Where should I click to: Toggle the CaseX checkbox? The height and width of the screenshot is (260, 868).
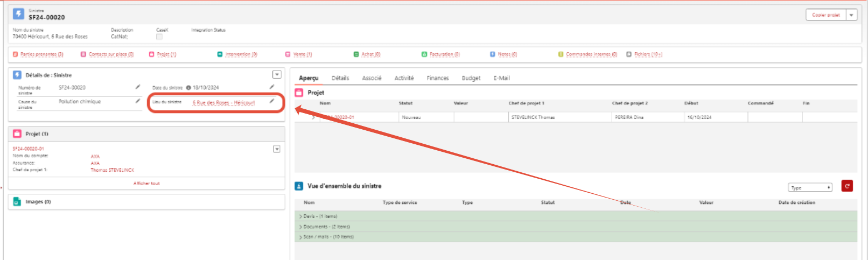point(159,37)
